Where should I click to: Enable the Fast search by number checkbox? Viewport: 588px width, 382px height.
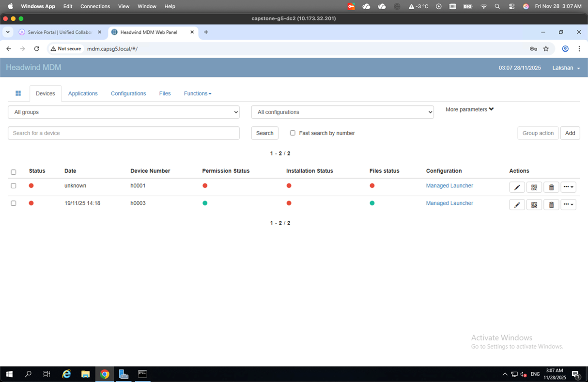click(293, 133)
